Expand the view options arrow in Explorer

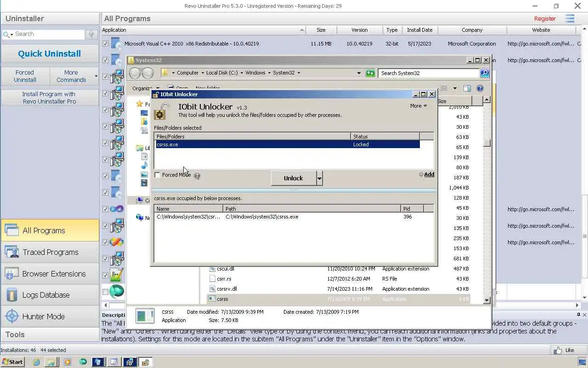[x=455, y=88]
